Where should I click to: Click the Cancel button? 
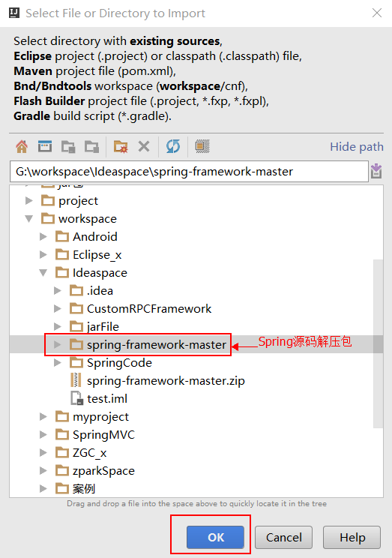(x=283, y=537)
